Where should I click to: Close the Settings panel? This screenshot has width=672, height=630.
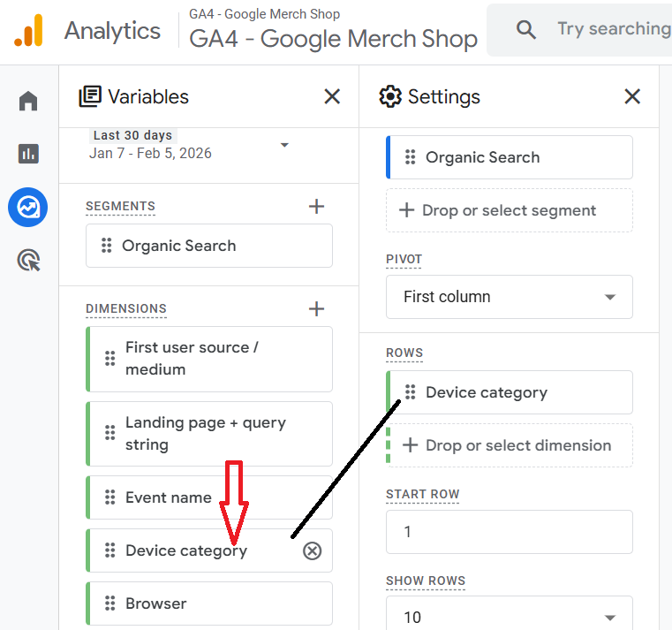tap(632, 96)
